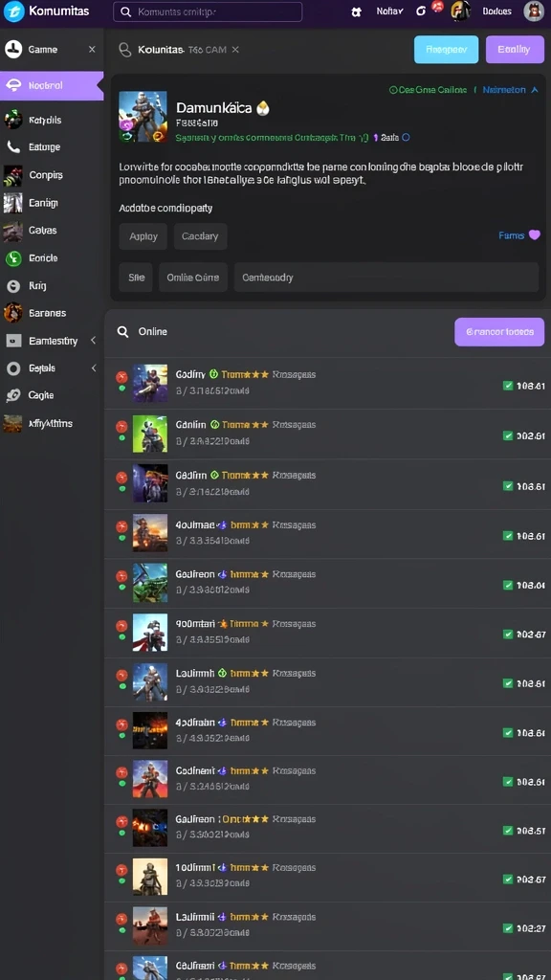This screenshot has height=980, width=551.
Task: Click the purple heart icon next to Fams
Action: [x=534, y=235]
